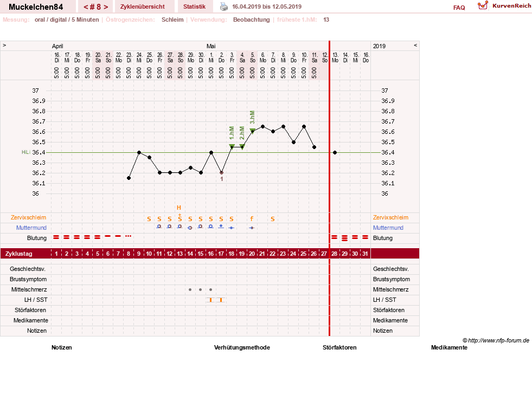Click cycle day 13 in Zyklustag row
Image resolution: width=532 pixels, height=401 pixels.
[180, 254]
